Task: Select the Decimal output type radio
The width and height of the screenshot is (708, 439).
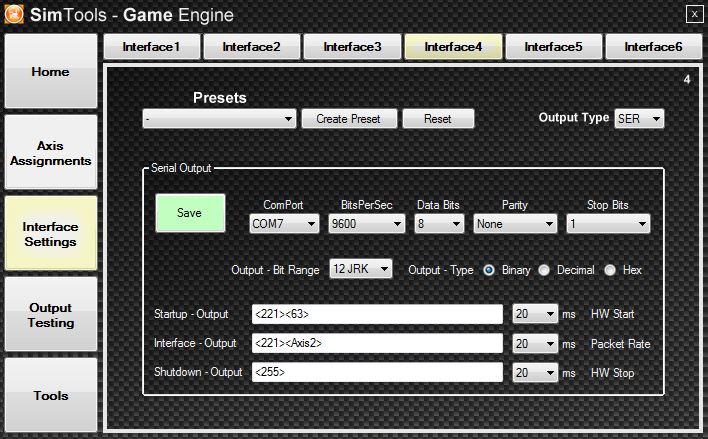Action: coord(544,270)
